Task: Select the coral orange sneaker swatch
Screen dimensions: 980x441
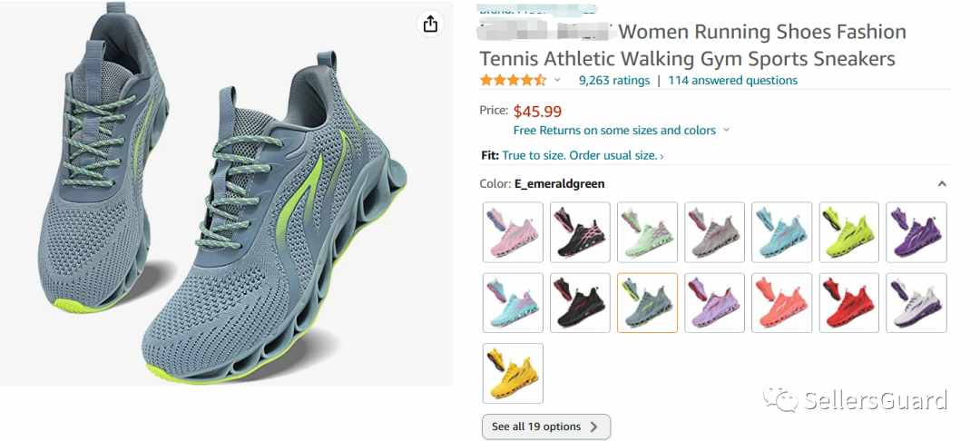Action: pos(782,303)
